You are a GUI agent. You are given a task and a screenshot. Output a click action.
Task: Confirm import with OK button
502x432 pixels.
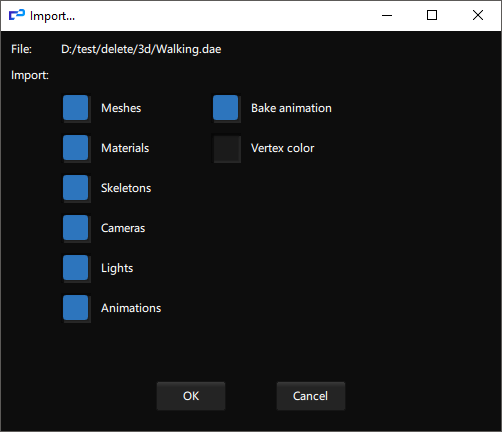pos(191,396)
